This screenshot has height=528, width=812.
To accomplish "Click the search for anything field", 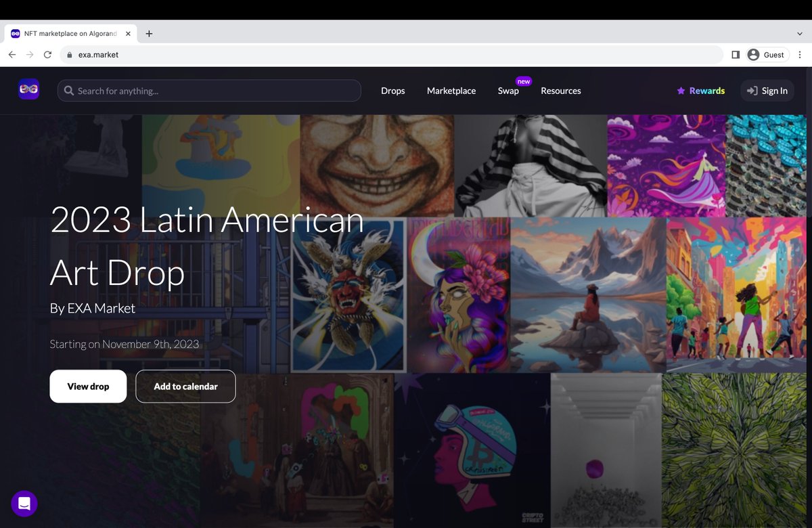I will pos(203,90).
